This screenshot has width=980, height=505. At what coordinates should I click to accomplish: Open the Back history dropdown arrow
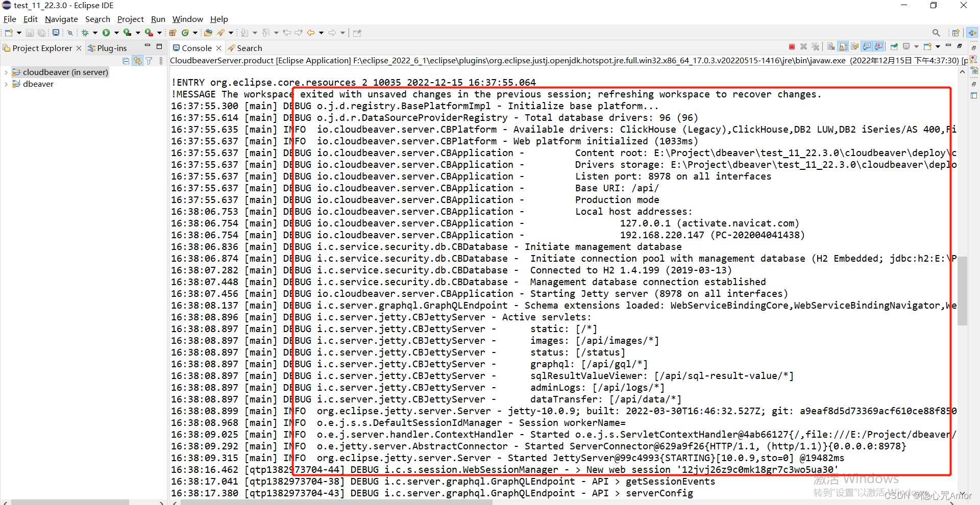point(321,33)
